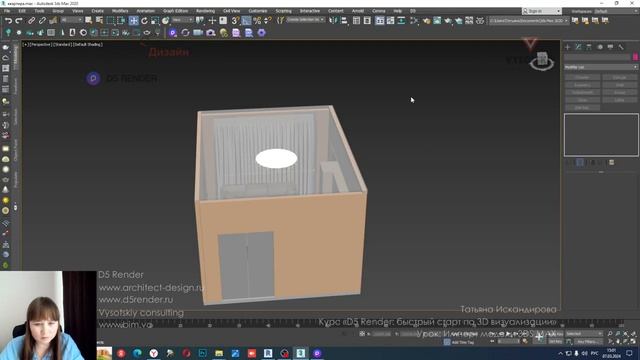
Task: Pick the Rectangular Selection Region tool
Action: [110, 20]
